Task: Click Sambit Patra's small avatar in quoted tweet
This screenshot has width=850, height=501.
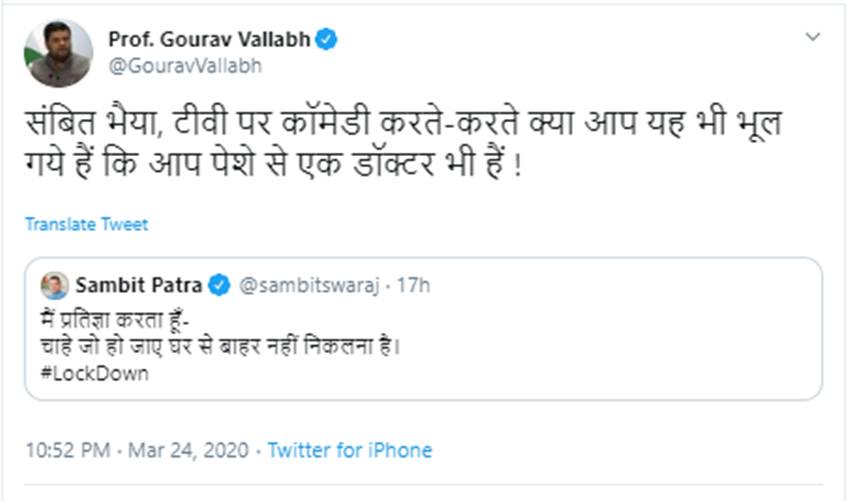Action: pyautogui.click(x=55, y=285)
